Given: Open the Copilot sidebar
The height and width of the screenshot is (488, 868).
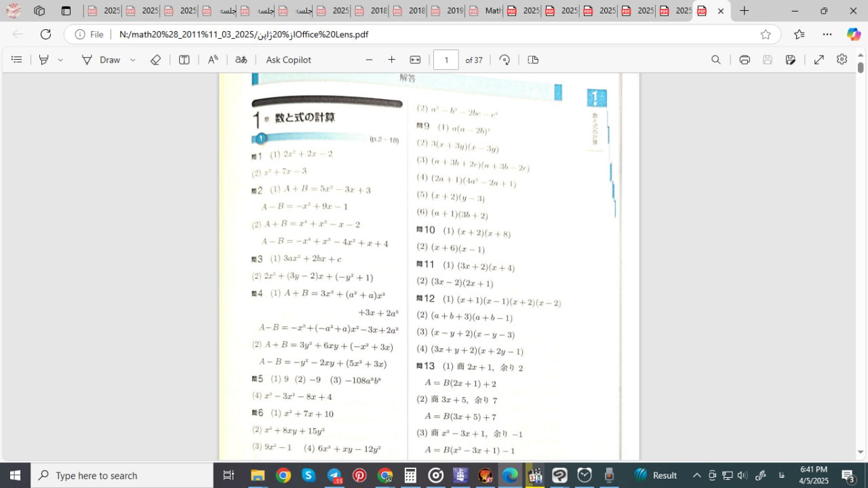Looking at the screenshot, I should (854, 34).
